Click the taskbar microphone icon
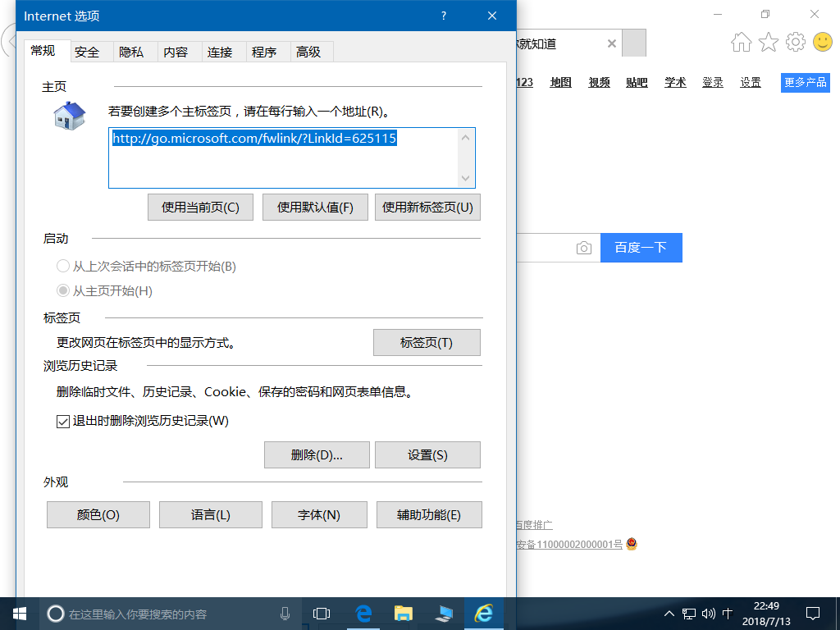This screenshot has width=840, height=630. [x=285, y=614]
